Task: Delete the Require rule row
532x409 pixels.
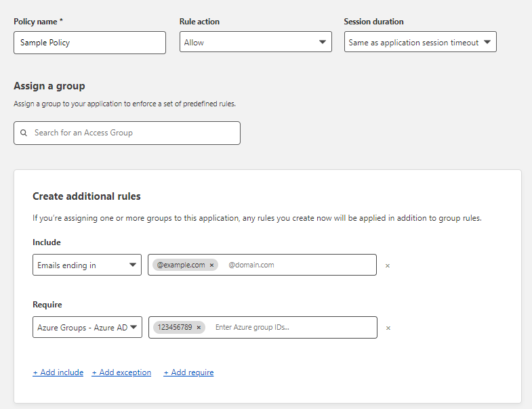Action: (x=388, y=328)
